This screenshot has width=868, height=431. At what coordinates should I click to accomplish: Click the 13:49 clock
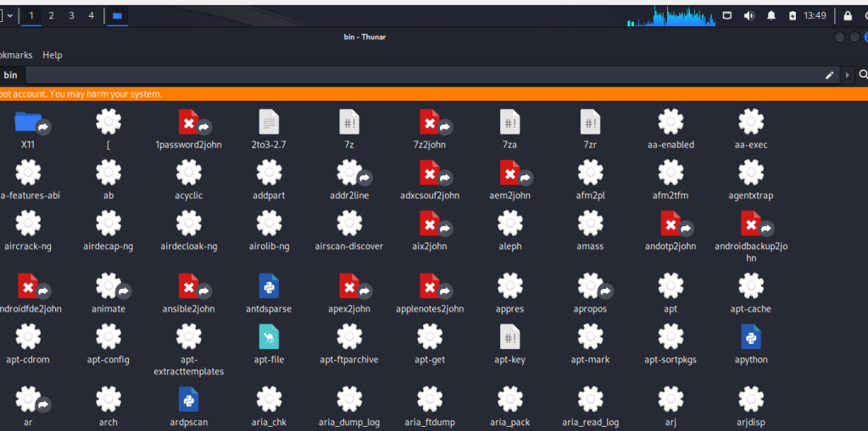(x=815, y=15)
